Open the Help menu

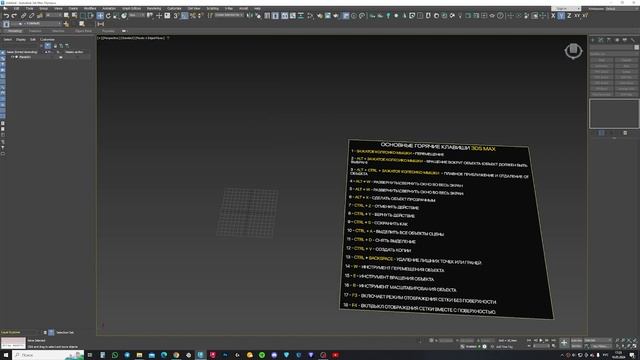click(257, 9)
